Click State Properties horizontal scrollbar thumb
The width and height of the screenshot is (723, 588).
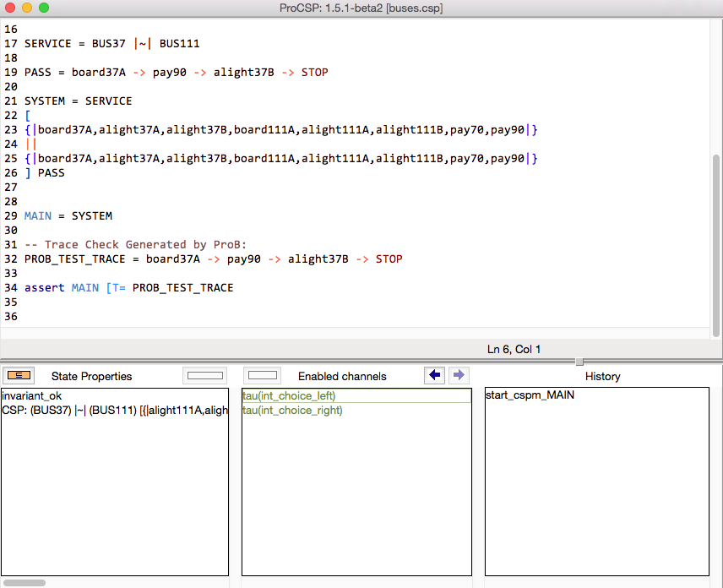[24, 582]
